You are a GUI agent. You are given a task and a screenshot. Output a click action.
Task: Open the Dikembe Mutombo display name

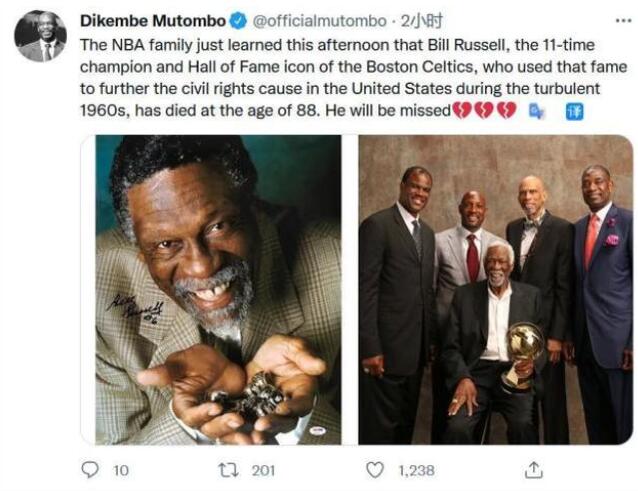pos(153,21)
